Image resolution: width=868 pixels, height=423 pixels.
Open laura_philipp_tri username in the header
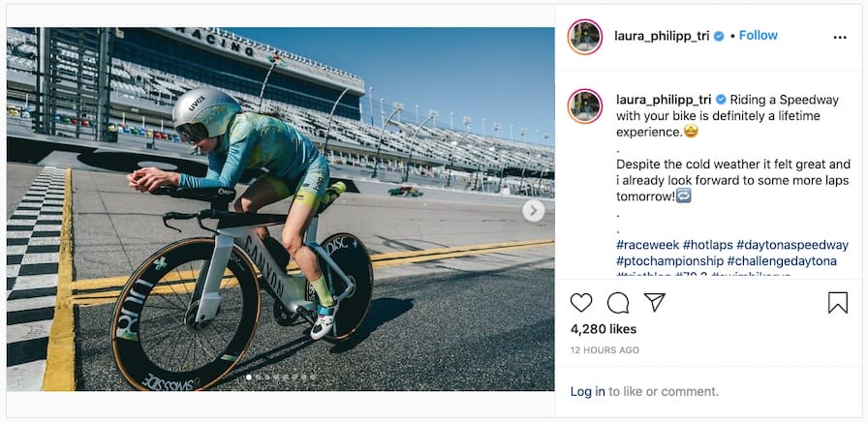coord(662,36)
